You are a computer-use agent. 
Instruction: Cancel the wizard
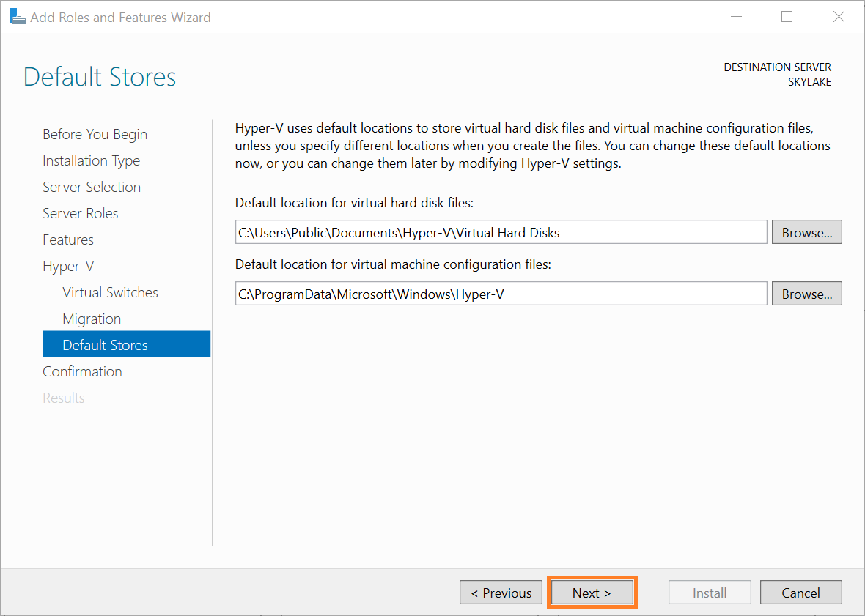(x=800, y=593)
